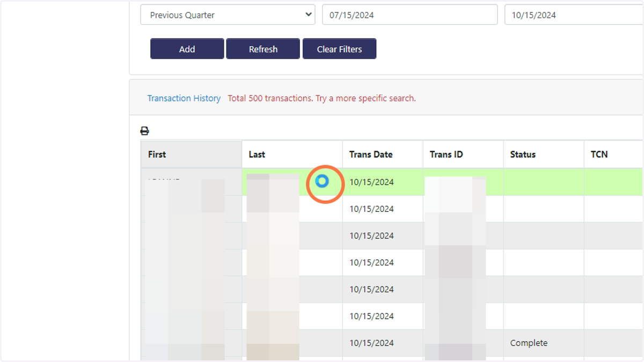The width and height of the screenshot is (644, 362).
Task: Open the Previous Quarter dropdown
Action: click(228, 15)
